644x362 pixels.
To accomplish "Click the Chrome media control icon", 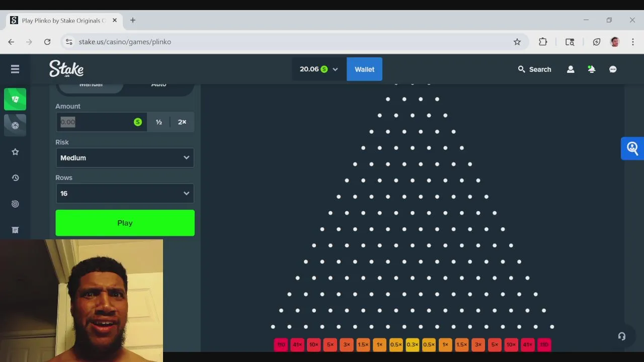I will (x=570, y=42).
